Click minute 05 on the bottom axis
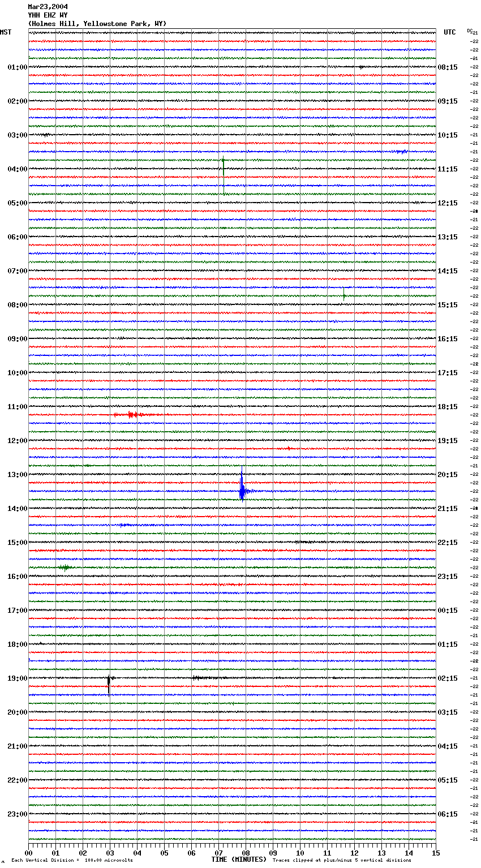The width and height of the screenshot is (481, 868). (x=164, y=853)
